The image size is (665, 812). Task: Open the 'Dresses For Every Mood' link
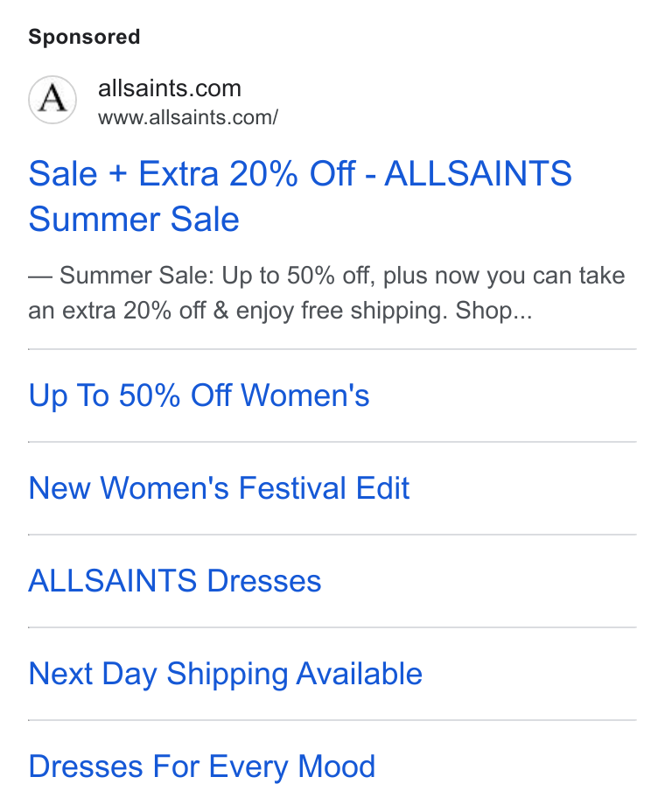pyautogui.click(x=201, y=766)
